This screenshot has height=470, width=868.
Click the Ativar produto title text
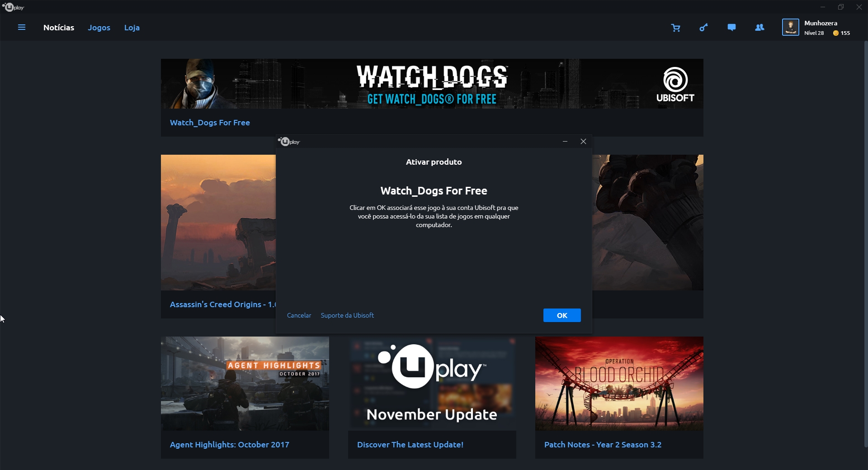pyautogui.click(x=434, y=162)
